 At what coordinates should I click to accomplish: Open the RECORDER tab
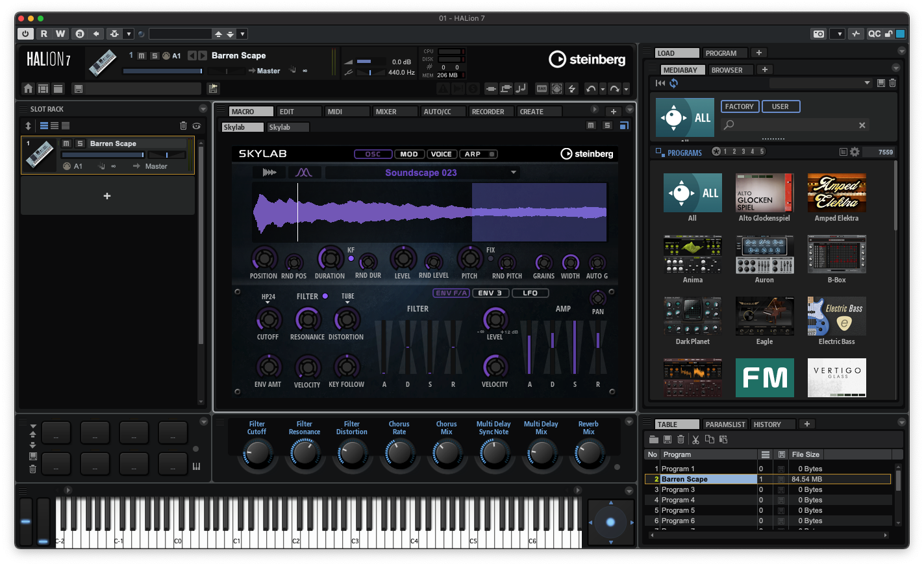(x=491, y=112)
